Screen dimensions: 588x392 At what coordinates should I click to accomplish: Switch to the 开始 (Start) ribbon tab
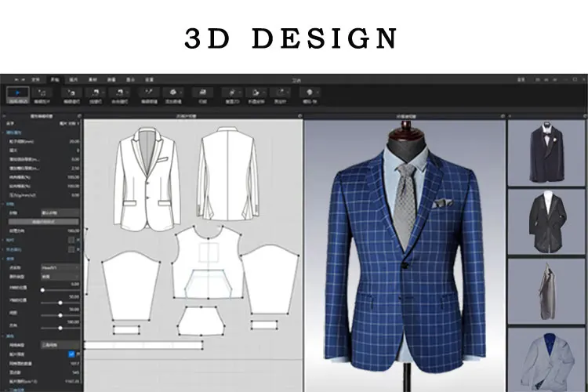coord(55,80)
